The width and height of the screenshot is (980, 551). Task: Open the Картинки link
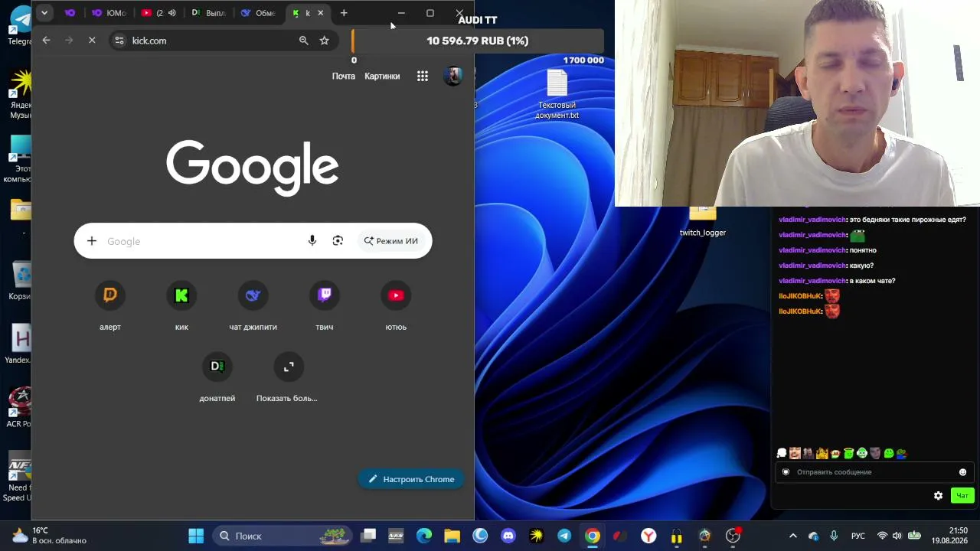(x=382, y=76)
